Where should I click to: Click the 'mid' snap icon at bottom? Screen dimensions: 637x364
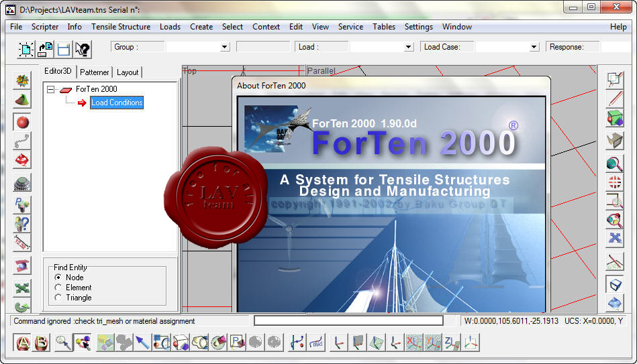(x=316, y=343)
